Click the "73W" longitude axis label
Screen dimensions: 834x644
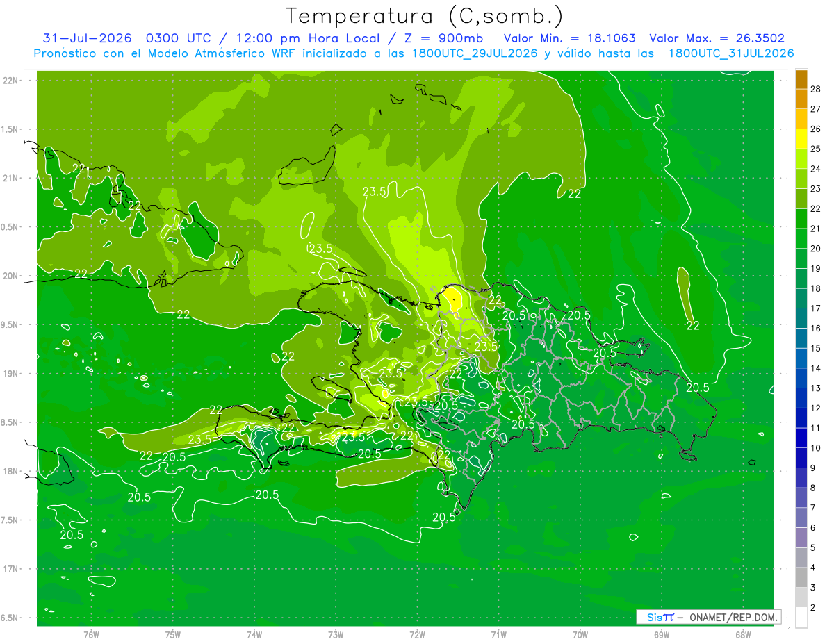(x=336, y=634)
